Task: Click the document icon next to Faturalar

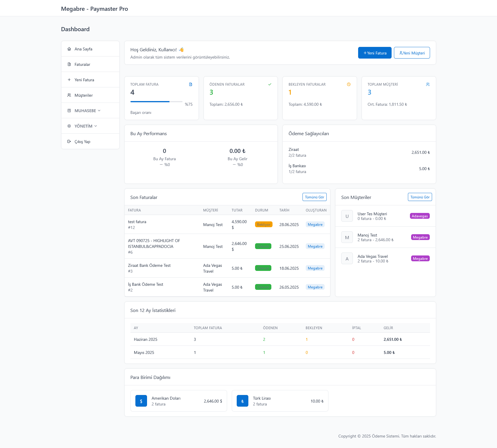Action: [x=69, y=64]
